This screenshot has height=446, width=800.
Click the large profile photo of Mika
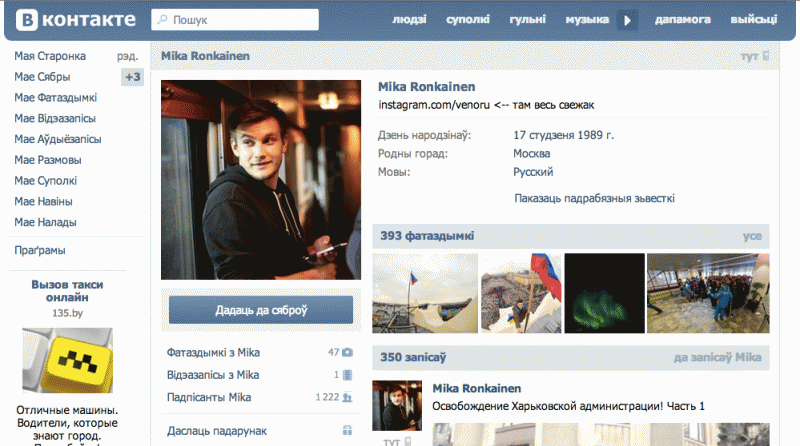click(261, 180)
